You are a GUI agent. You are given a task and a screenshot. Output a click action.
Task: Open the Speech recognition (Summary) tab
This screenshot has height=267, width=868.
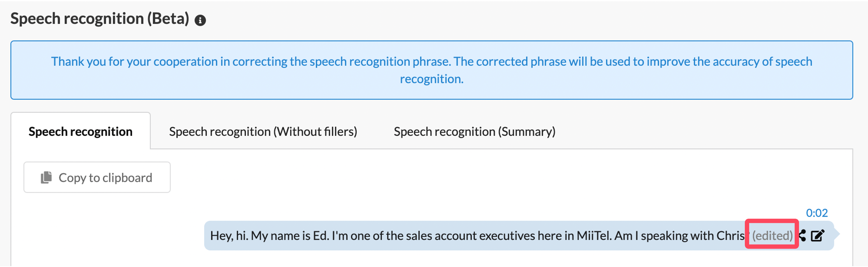474,132
